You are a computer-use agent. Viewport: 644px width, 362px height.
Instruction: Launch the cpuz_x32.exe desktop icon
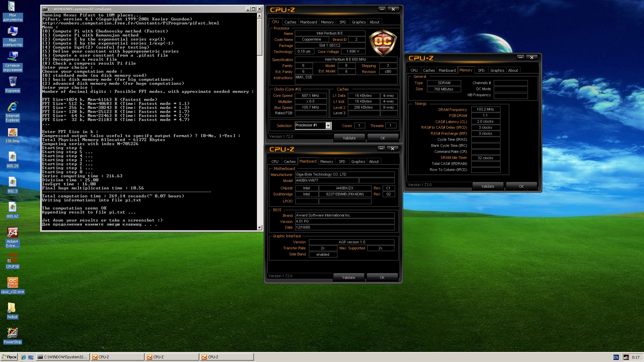tap(12, 286)
